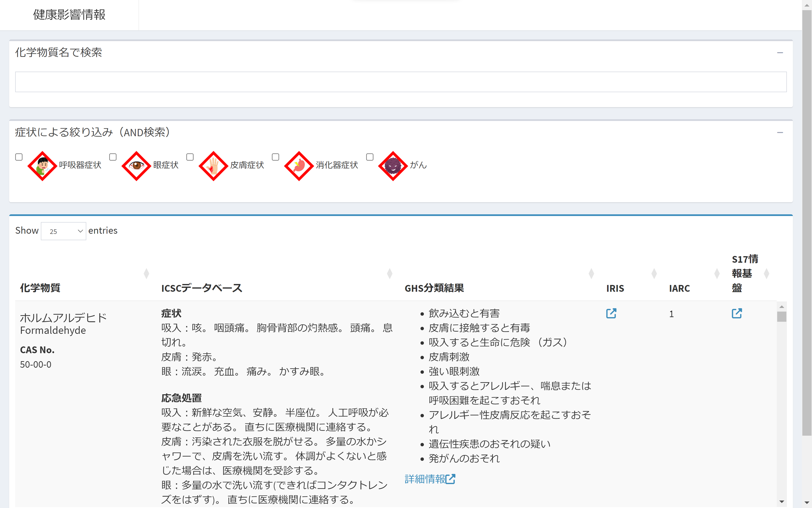The image size is (812, 508).
Task: Click the Formaldehyde English name text
Action: (x=53, y=331)
